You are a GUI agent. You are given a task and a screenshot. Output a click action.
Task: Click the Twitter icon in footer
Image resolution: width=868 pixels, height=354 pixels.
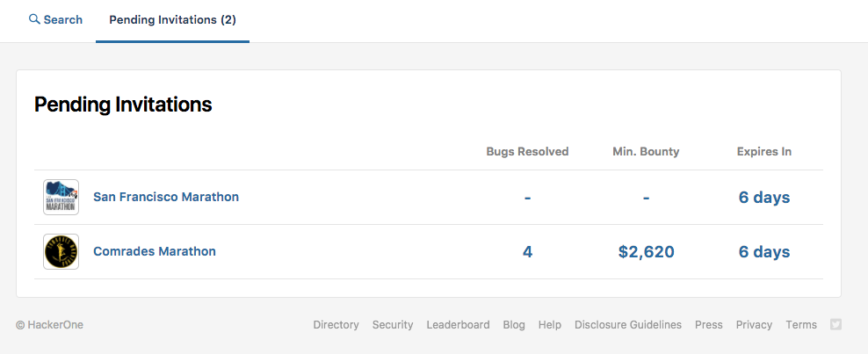pos(835,324)
